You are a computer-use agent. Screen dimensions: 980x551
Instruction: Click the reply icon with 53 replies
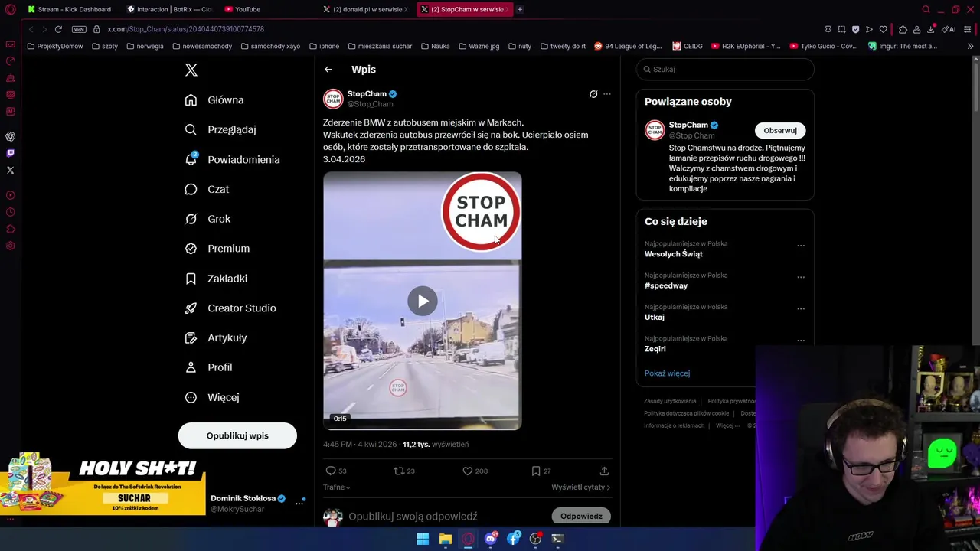click(x=336, y=471)
